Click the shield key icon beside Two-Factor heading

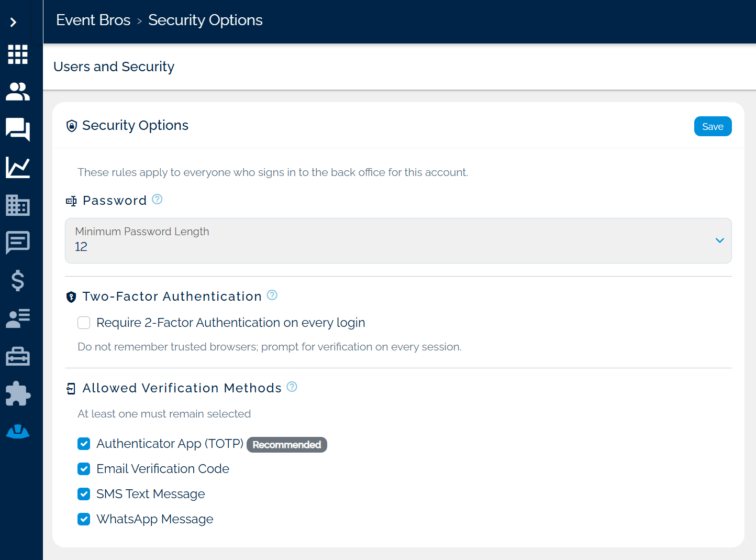[71, 297]
